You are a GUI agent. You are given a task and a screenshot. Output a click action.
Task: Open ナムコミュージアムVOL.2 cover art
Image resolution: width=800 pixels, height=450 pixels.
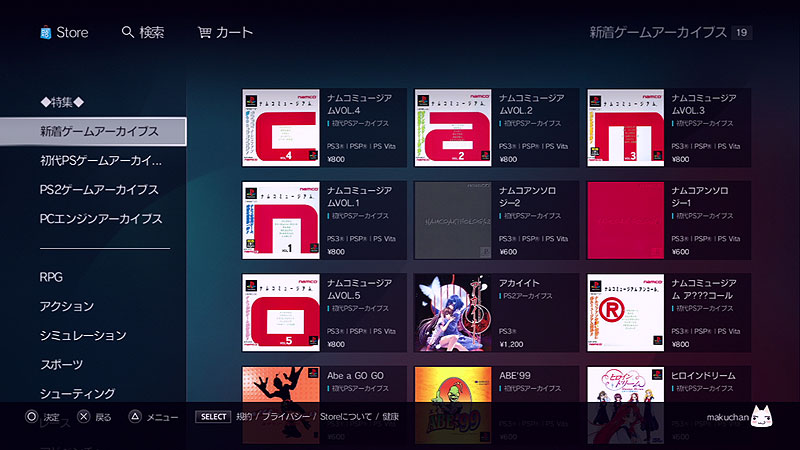(x=453, y=128)
